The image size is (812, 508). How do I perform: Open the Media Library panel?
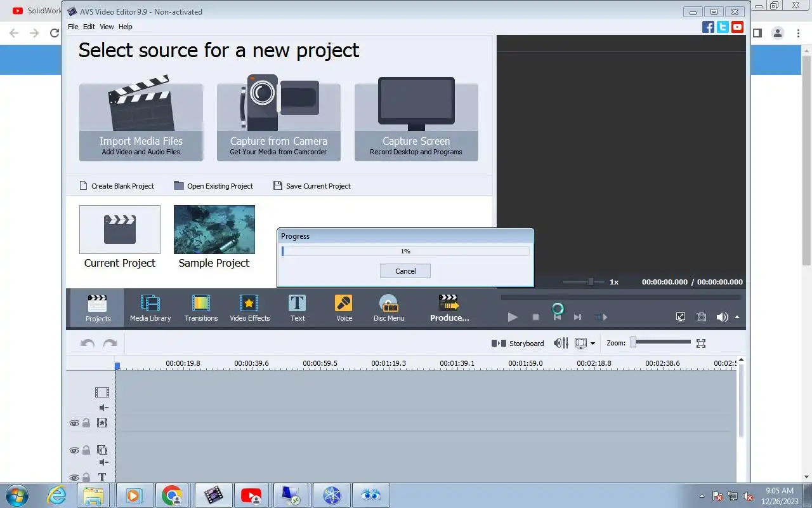tap(150, 308)
